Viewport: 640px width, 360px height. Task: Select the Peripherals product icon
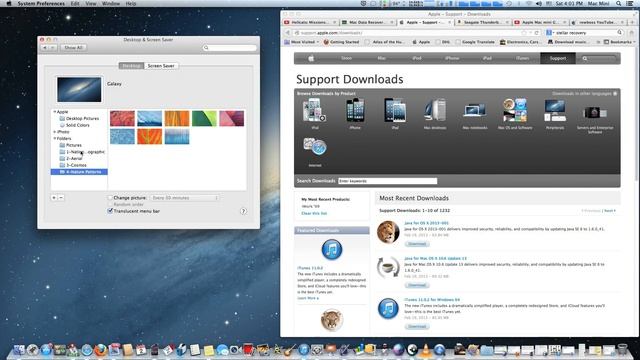555,110
